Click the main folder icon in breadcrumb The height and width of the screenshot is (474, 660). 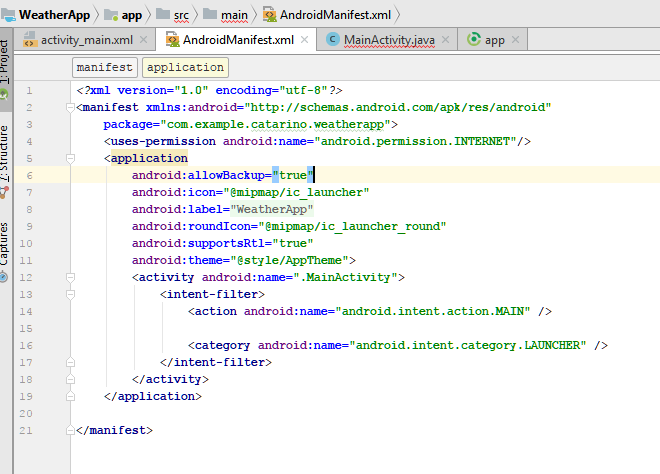(210, 14)
